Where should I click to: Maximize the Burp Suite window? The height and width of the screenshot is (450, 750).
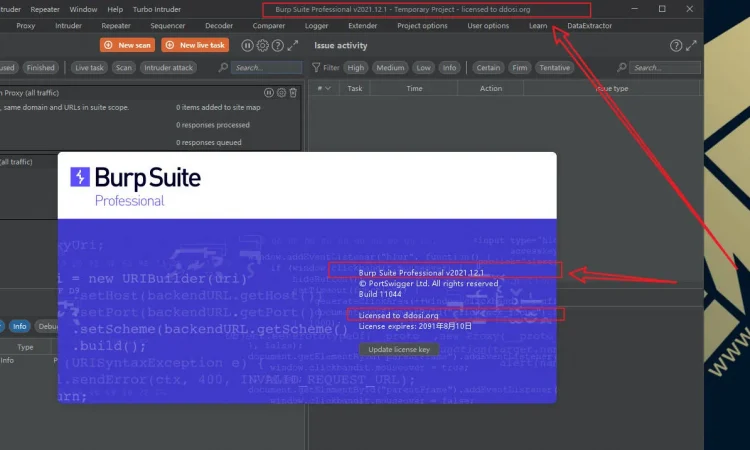coord(662,9)
